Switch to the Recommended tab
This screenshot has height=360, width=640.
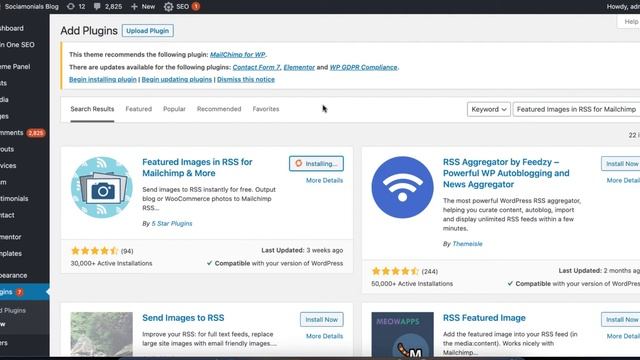click(x=219, y=109)
